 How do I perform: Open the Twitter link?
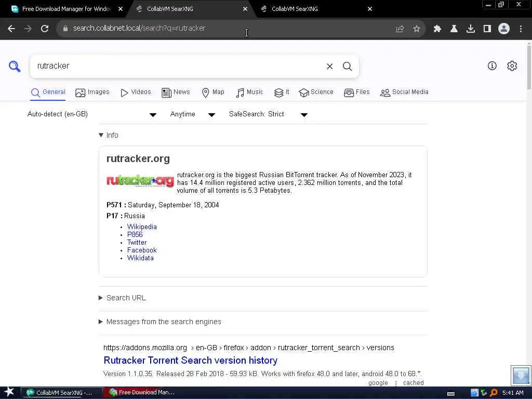pyautogui.click(x=137, y=242)
